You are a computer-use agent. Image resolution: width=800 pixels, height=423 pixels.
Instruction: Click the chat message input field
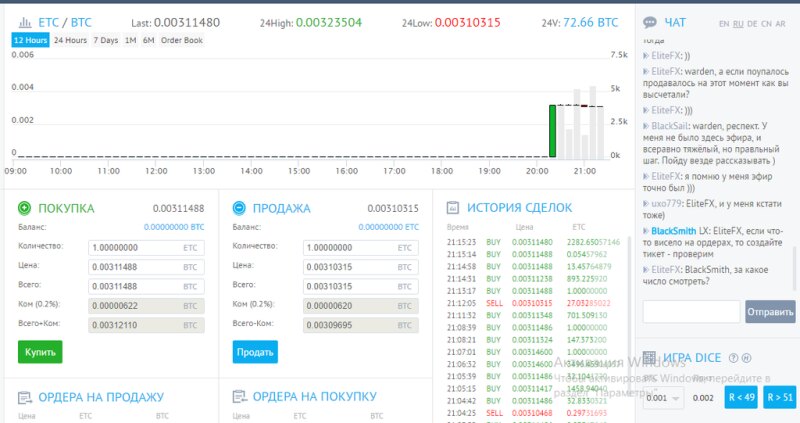[x=691, y=312]
